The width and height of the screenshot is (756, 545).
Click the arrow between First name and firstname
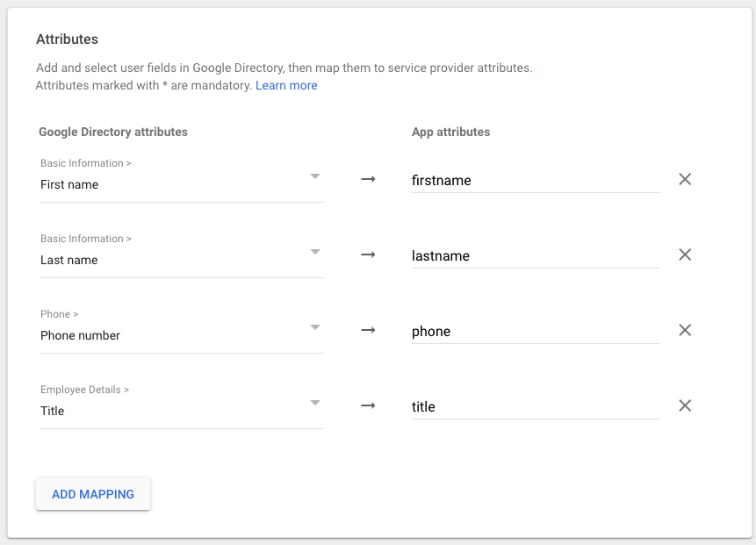[x=368, y=179]
